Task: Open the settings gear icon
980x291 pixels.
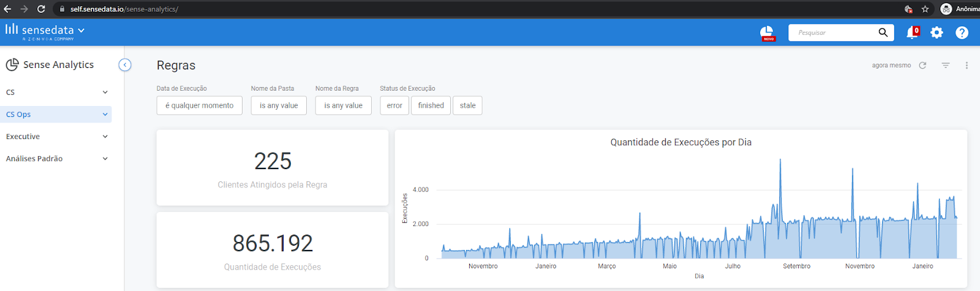Action: pos(937,32)
